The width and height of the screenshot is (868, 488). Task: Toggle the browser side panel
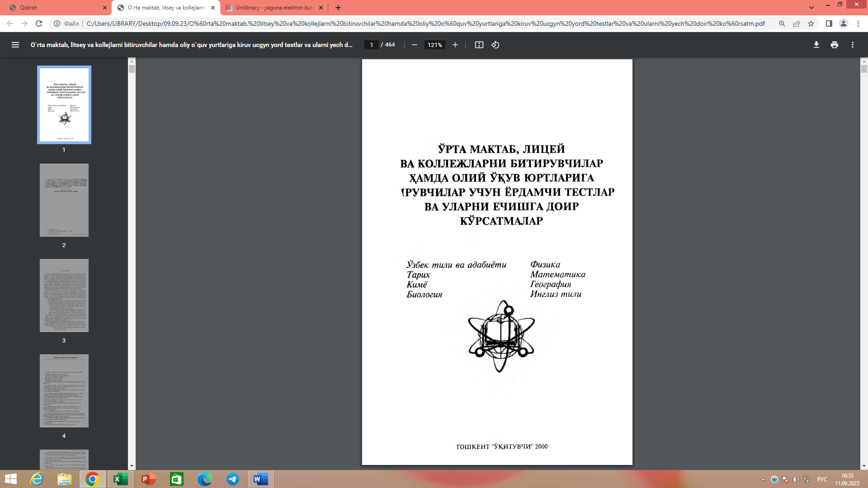(829, 23)
